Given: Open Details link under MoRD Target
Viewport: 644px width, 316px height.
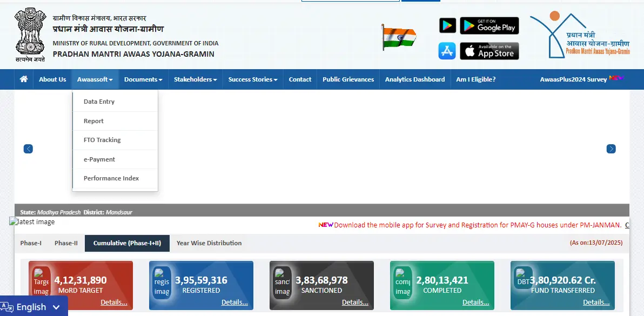Looking at the screenshot, I should pos(114,302).
